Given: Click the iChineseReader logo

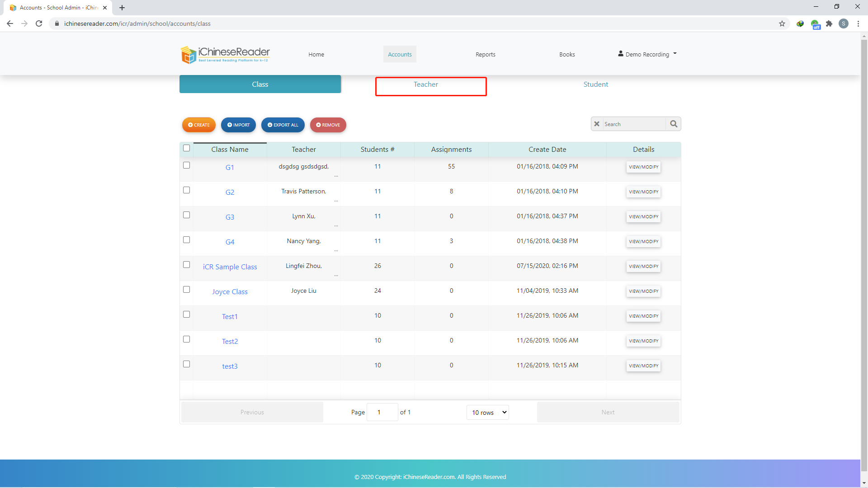Looking at the screenshot, I should 225,54.
